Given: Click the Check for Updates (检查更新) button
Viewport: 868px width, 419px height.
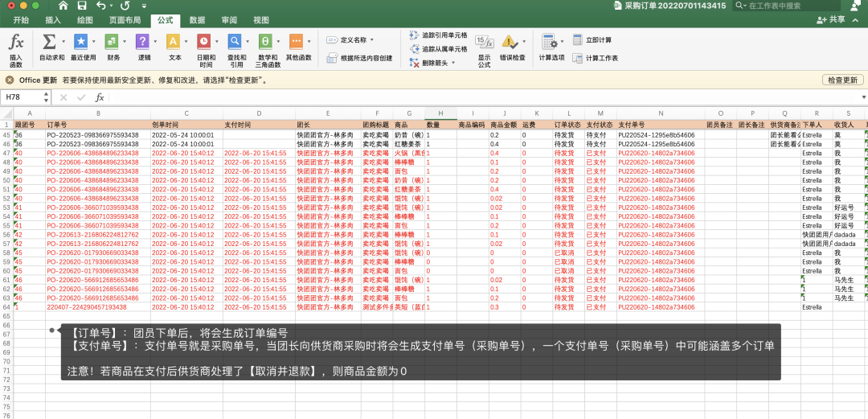Looking at the screenshot, I should pyautogui.click(x=842, y=80).
